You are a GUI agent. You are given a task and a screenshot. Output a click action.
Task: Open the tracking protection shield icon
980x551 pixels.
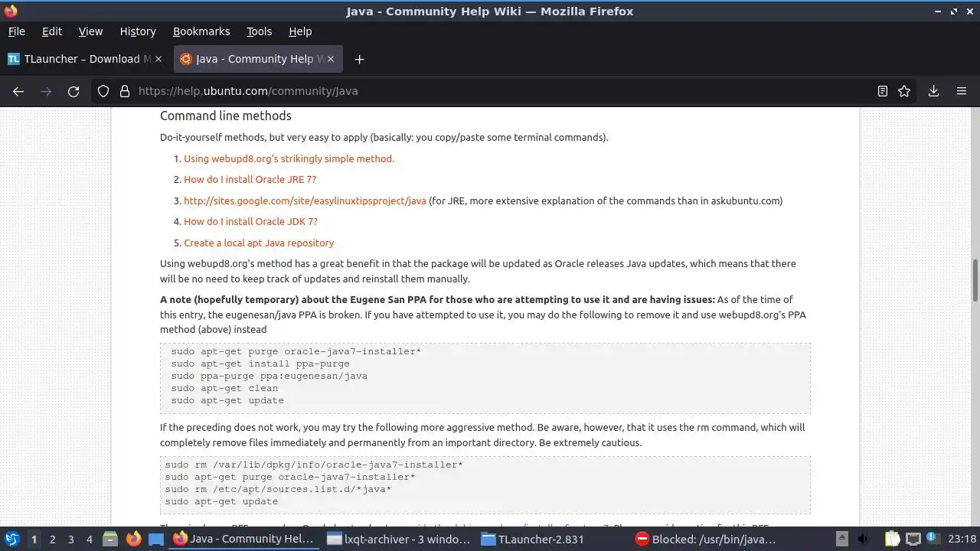pyautogui.click(x=103, y=91)
